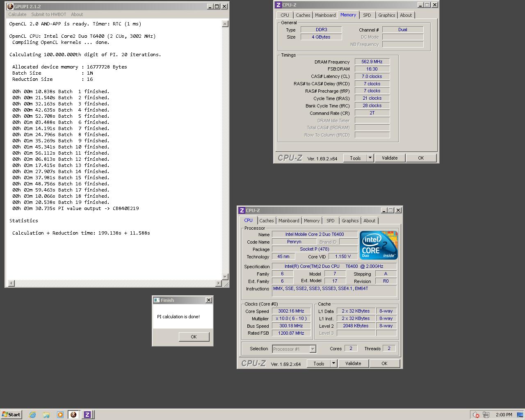This screenshot has height=420, width=525.
Task: Open the About menu in GPUPI
Action: 77,14
